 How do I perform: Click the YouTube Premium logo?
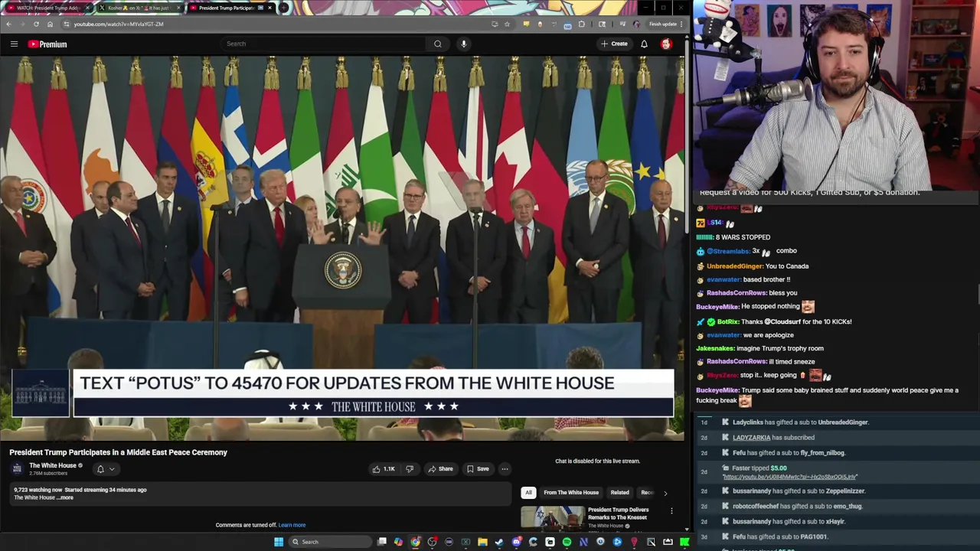(47, 44)
